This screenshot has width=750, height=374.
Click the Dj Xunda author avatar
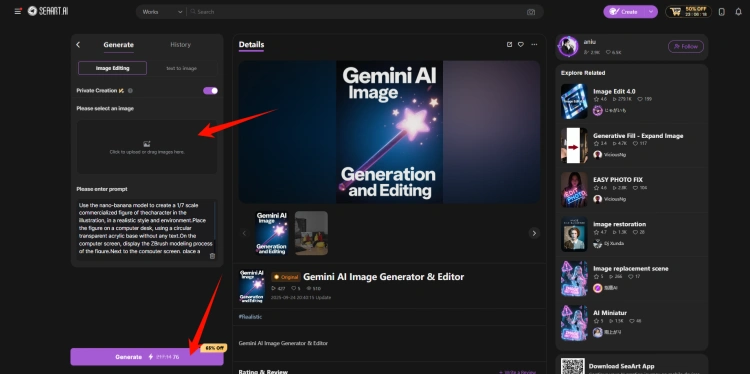tap(597, 243)
